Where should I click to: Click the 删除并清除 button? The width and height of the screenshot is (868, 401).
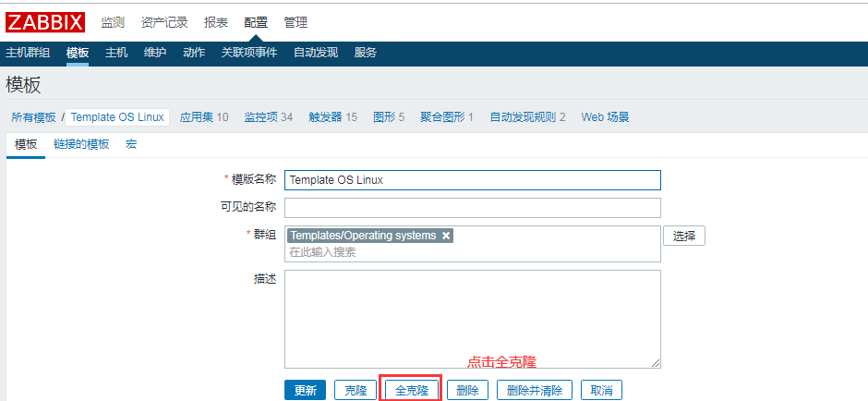pos(535,391)
